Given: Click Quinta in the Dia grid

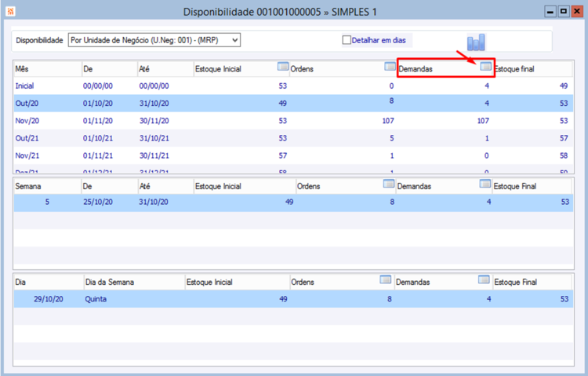Looking at the screenshot, I should click(96, 299).
